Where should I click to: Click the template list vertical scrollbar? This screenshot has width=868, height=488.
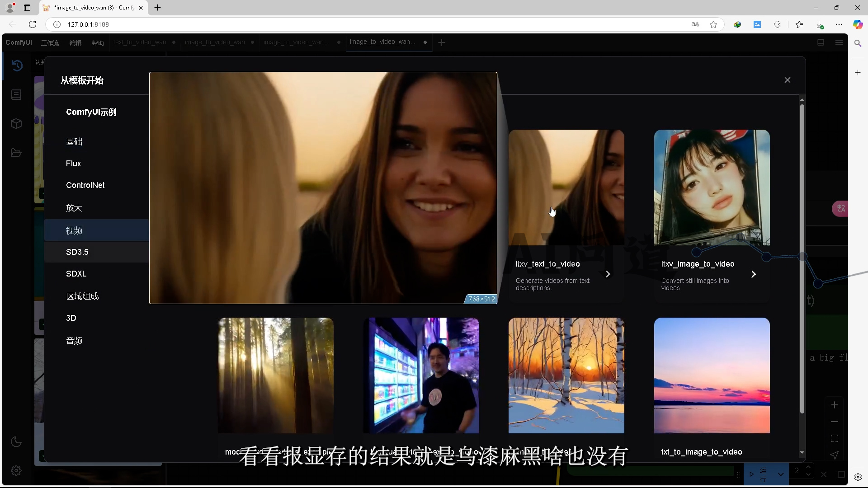pyautogui.click(x=802, y=258)
